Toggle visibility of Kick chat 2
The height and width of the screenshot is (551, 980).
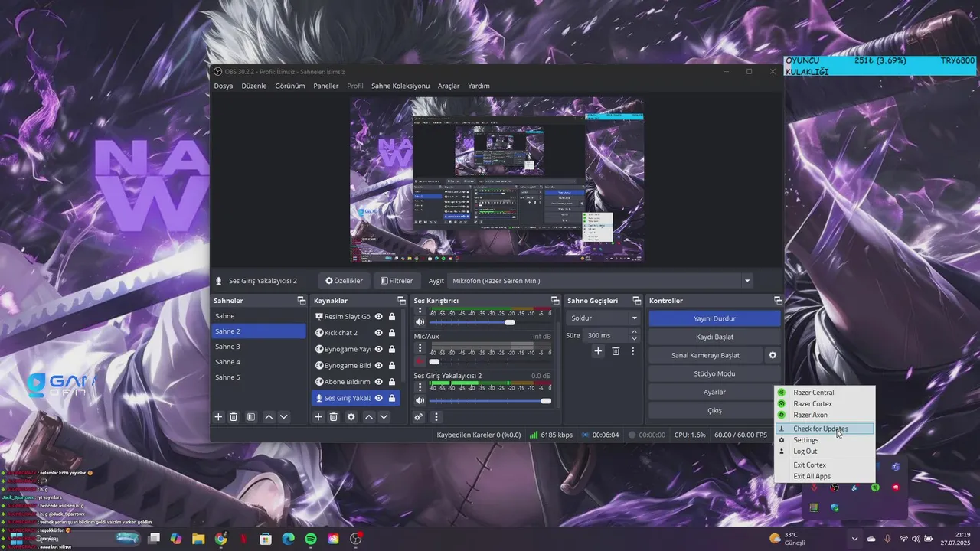(378, 333)
